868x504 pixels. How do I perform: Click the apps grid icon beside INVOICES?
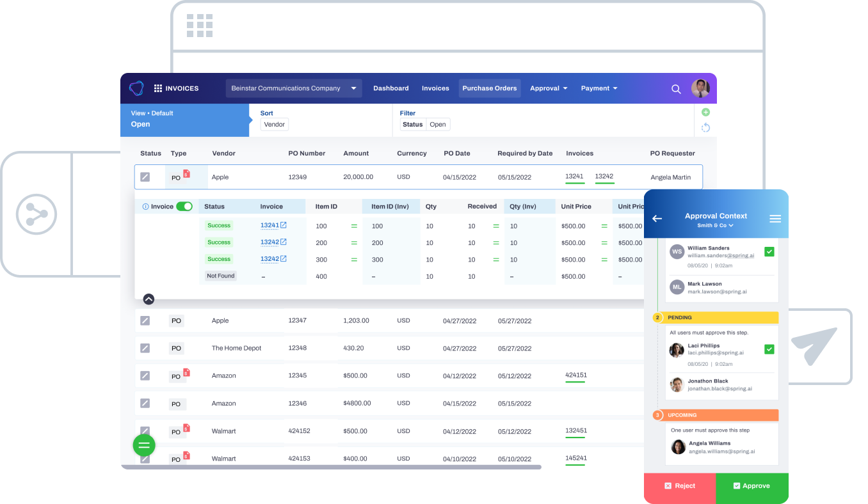158,88
